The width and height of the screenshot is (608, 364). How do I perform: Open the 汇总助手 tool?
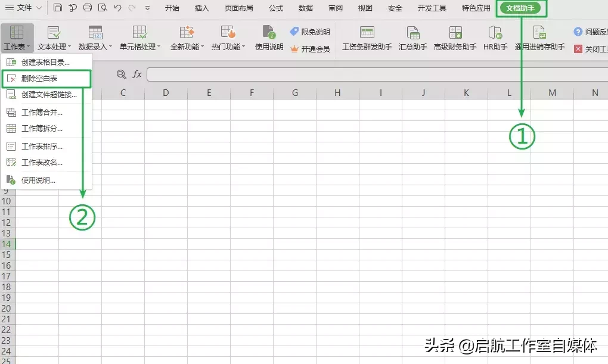(x=412, y=38)
